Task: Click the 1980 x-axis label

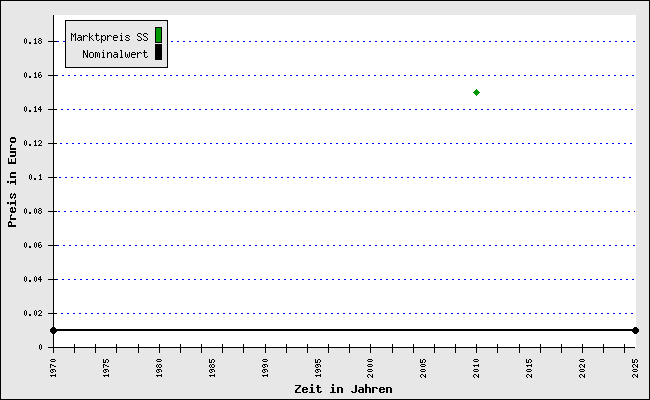Action: pos(159,368)
